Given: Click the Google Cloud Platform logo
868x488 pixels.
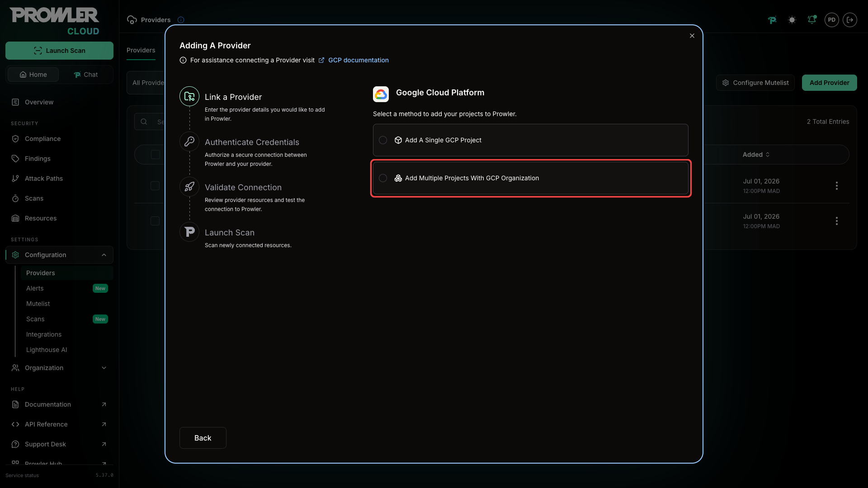Looking at the screenshot, I should [x=381, y=94].
